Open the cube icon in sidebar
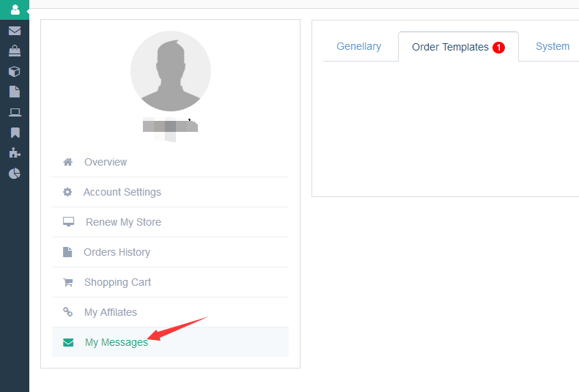This screenshot has width=579, height=392. (15, 72)
